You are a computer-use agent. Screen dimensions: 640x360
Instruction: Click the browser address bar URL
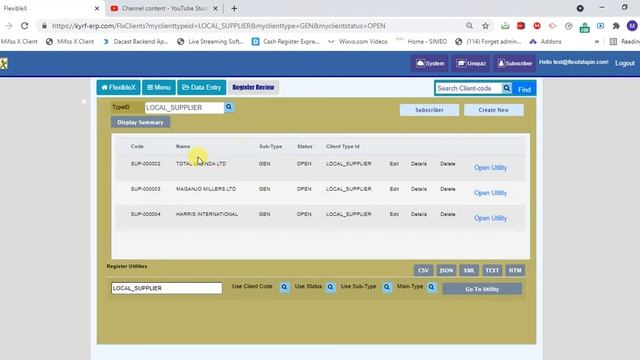coord(219,26)
